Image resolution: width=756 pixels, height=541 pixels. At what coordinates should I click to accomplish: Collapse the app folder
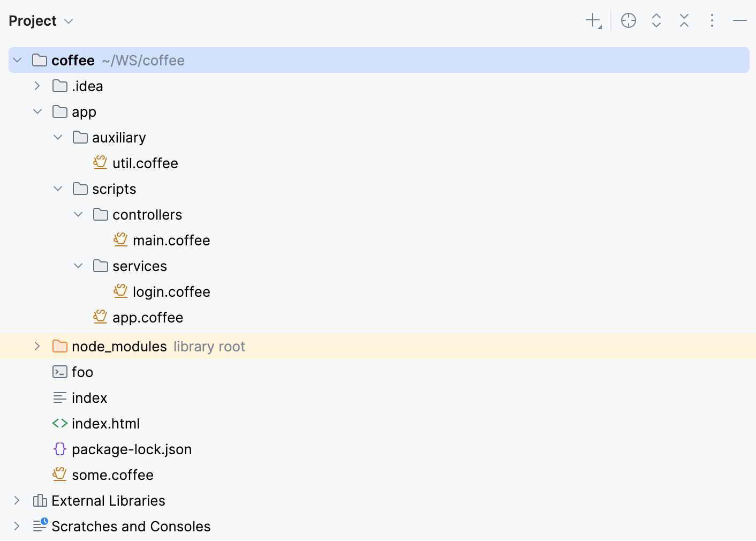37,111
